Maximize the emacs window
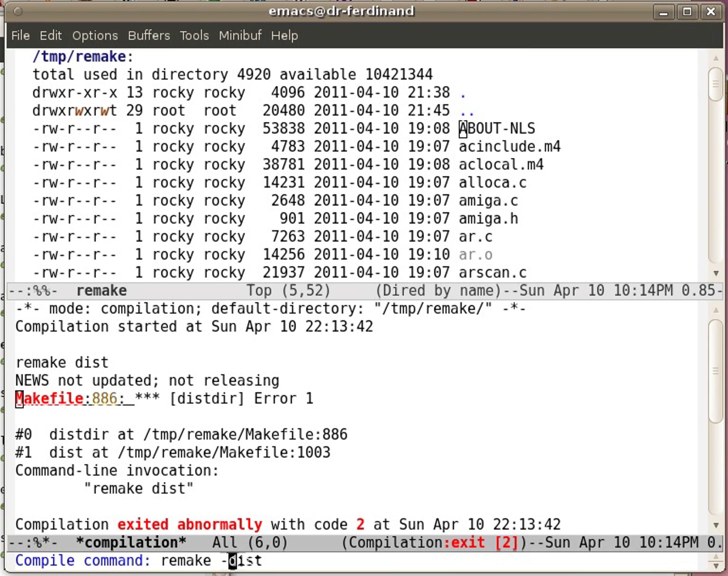728x576 pixels. (x=687, y=12)
